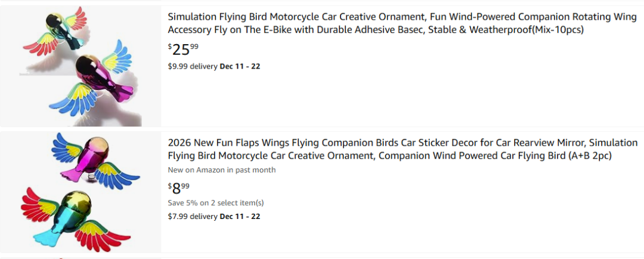Click the first listing's "Dec 11 - 22" date
The image size is (644, 259).
pos(240,66)
